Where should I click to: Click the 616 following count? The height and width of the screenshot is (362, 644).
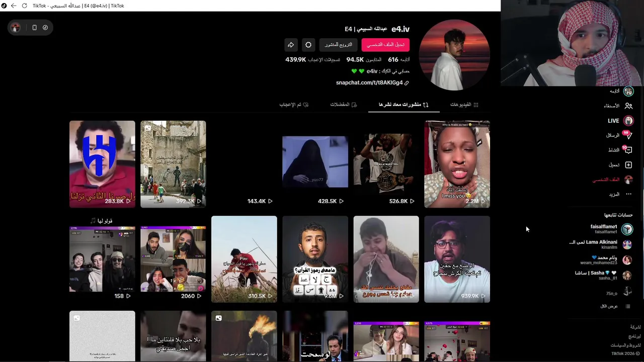[x=393, y=59]
